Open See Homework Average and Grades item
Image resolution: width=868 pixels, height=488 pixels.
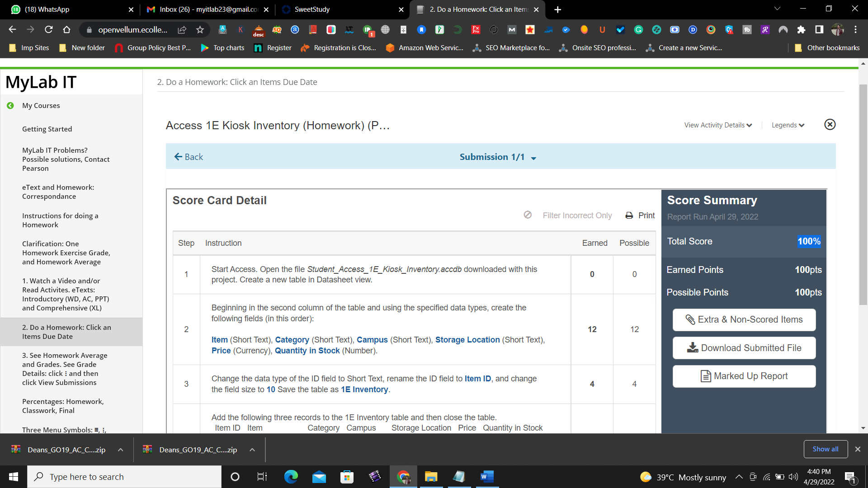click(65, 369)
